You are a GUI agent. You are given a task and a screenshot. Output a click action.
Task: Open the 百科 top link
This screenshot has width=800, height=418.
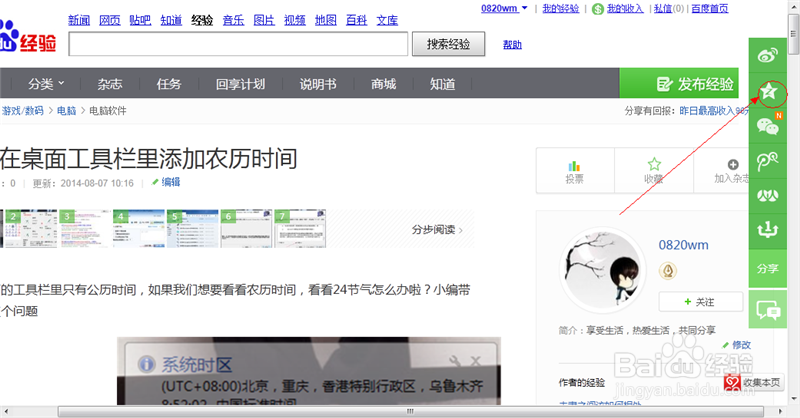pos(356,20)
